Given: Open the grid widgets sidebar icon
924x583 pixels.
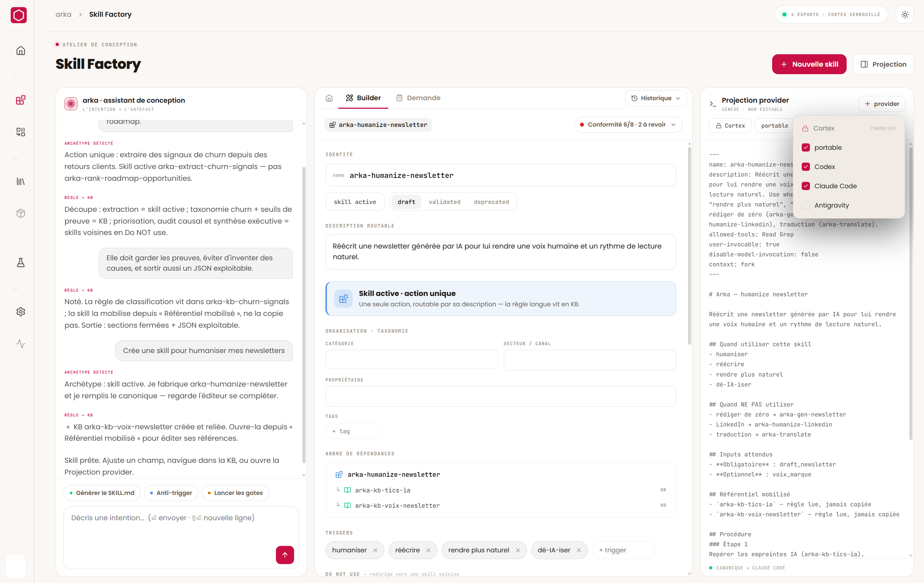Looking at the screenshot, I should tap(21, 132).
